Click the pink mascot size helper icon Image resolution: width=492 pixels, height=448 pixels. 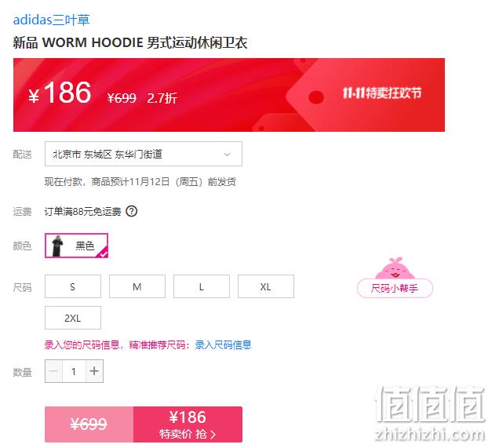point(395,268)
